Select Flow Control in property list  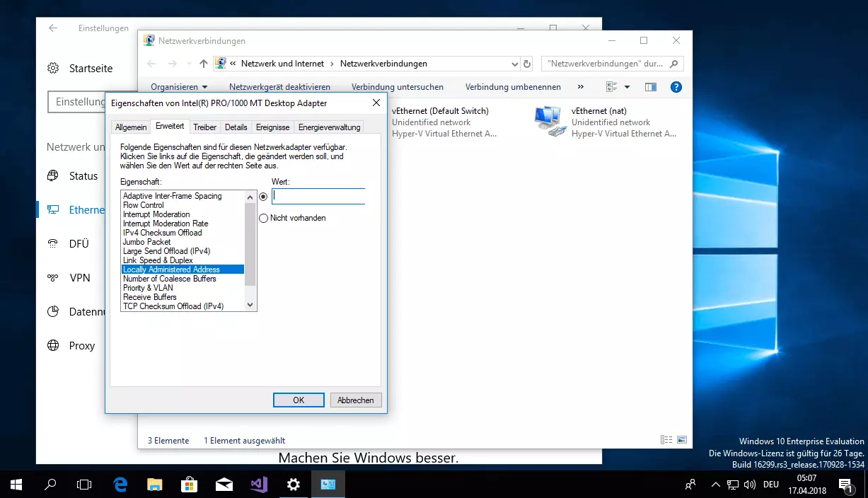[x=183, y=205]
